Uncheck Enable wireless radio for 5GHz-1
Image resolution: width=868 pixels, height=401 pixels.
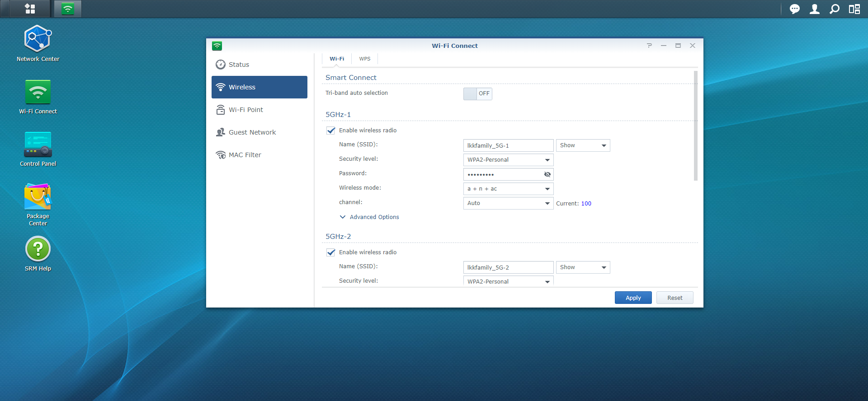tap(331, 131)
